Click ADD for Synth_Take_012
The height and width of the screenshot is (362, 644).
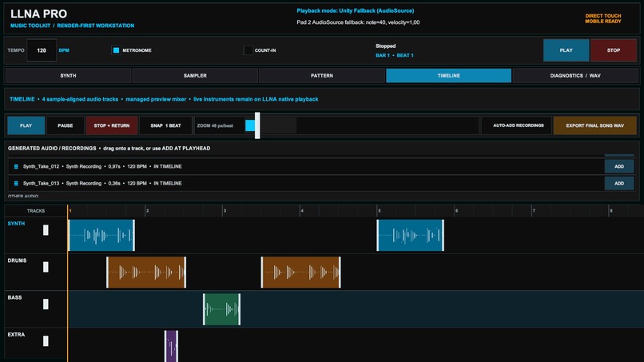tap(619, 166)
